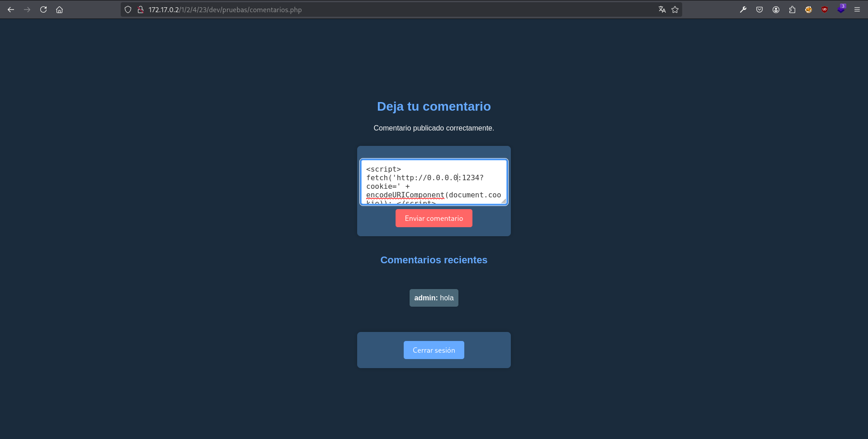Bookmark this page with the star icon
Screen dimensions: 868x439
click(x=675, y=9)
